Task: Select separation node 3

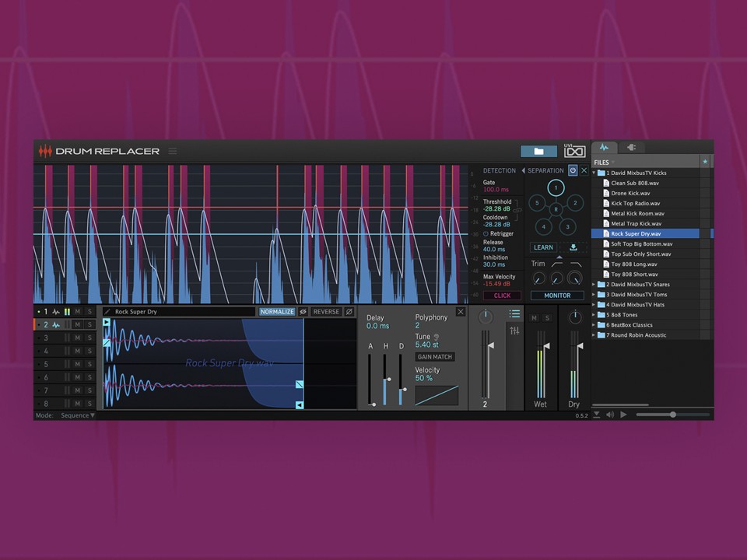Action: (x=567, y=226)
